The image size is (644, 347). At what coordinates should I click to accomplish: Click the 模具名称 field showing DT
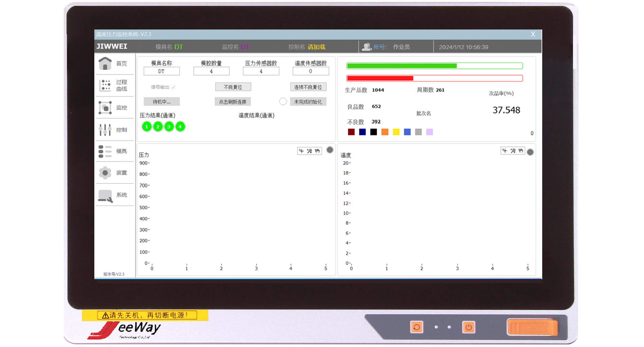(162, 71)
